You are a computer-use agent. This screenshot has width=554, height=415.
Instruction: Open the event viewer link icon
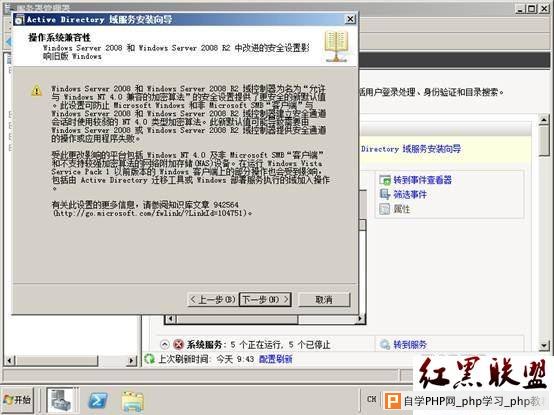point(384,180)
